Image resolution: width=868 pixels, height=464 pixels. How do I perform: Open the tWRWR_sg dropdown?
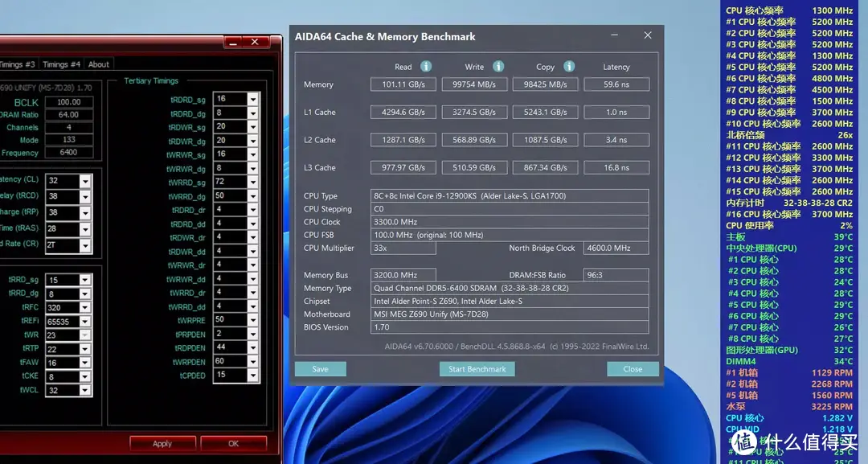tap(253, 154)
